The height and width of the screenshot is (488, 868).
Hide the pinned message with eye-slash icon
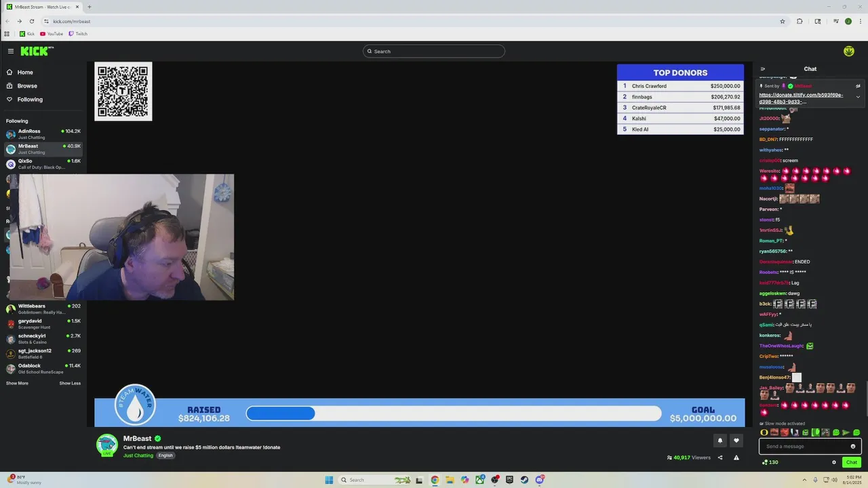pos(858,86)
